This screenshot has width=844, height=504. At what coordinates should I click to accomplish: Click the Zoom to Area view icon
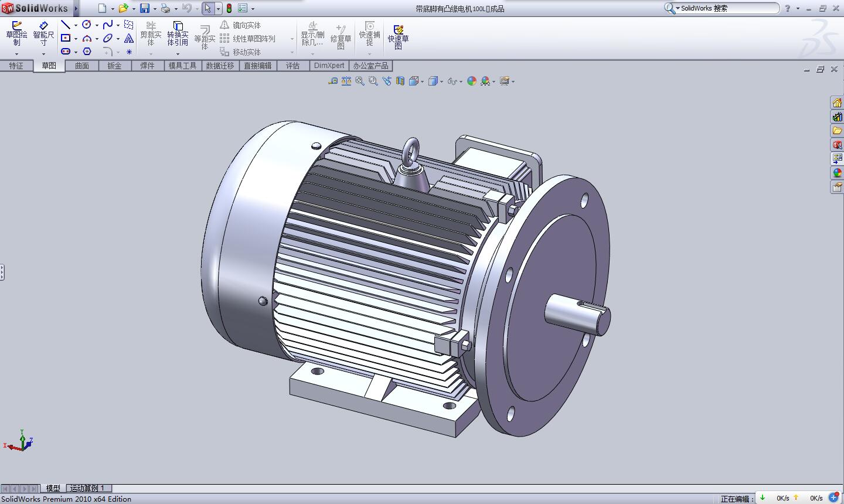tap(373, 81)
